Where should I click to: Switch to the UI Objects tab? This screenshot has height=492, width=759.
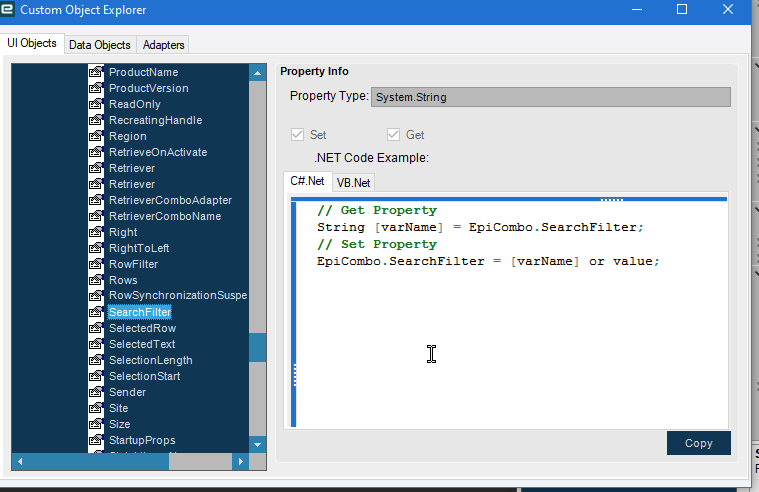coord(32,43)
